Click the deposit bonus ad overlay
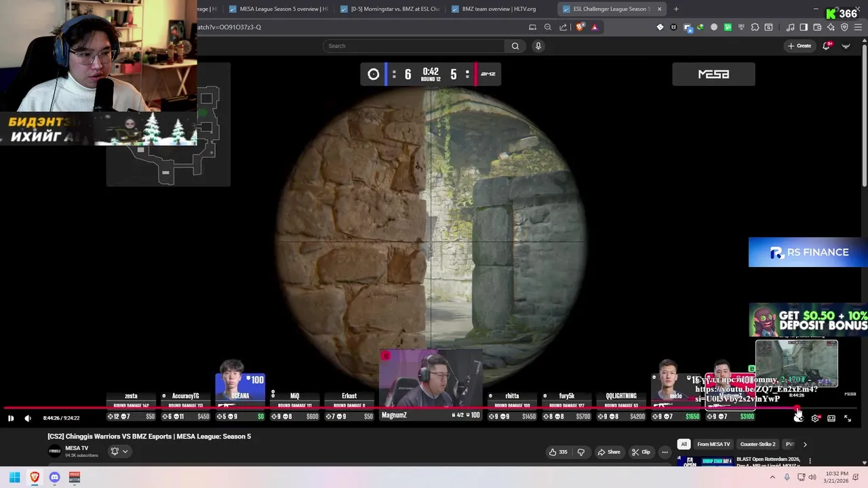This screenshot has width=868, height=488. 808,320
